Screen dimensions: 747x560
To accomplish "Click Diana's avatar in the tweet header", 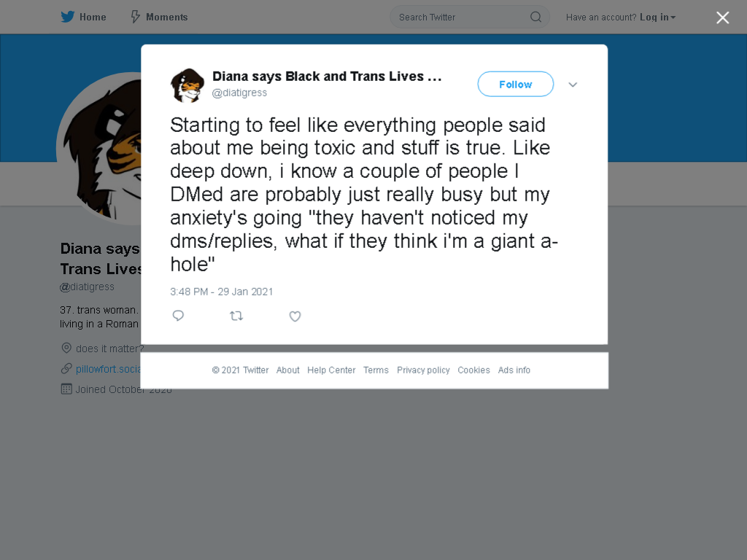I will [187, 85].
